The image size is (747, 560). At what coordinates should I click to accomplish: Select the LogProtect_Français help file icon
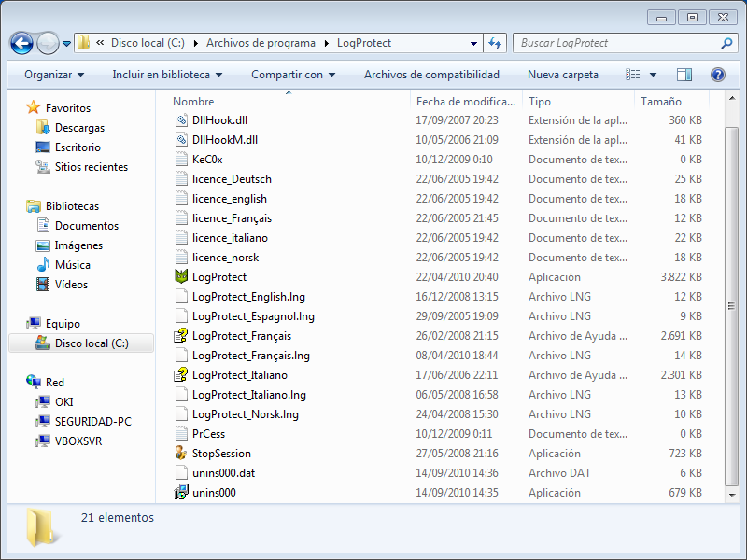[x=181, y=336]
